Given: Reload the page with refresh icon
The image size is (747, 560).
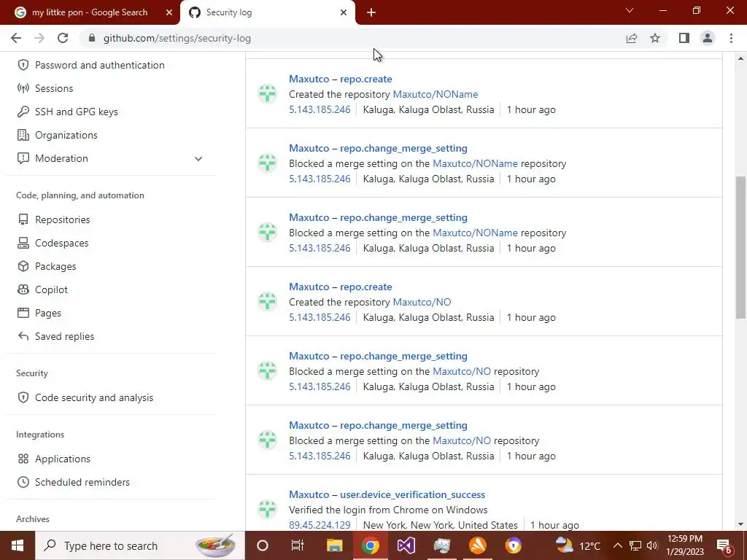Looking at the screenshot, I should 63,38.
